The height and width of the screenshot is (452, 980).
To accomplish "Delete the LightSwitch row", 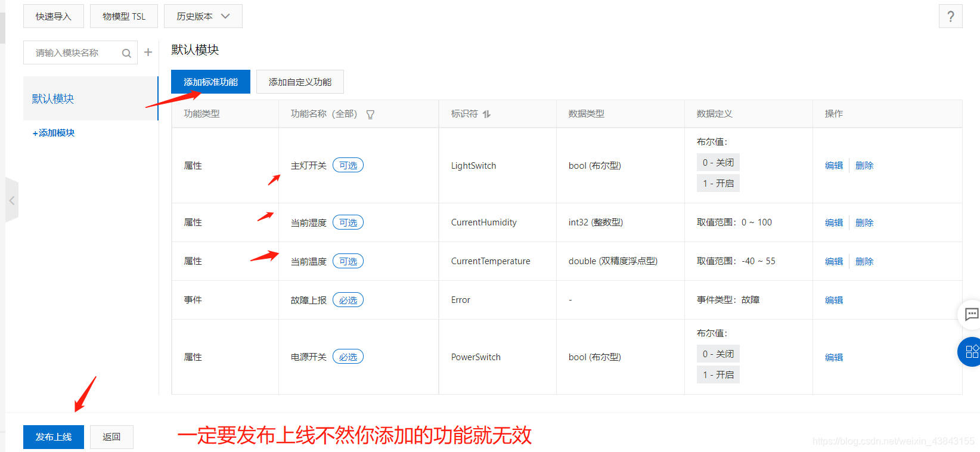I will point(864,165).
